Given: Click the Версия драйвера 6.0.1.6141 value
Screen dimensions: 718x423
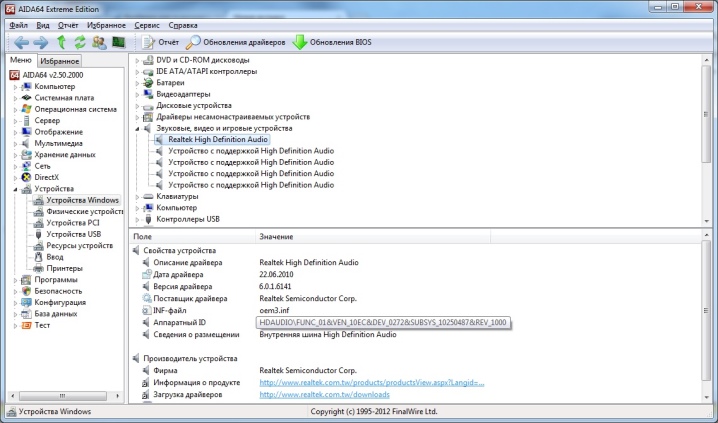Looking at the screenshot, I should 275,287.
